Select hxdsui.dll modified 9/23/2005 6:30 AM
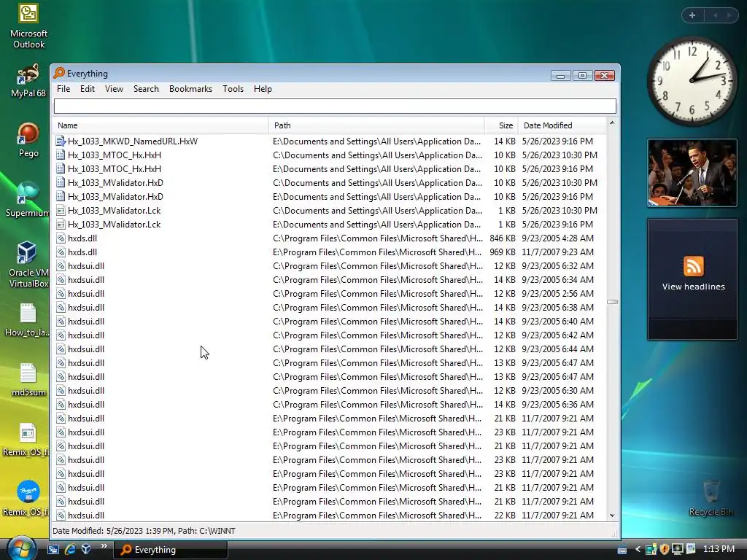 pos(86,391)
